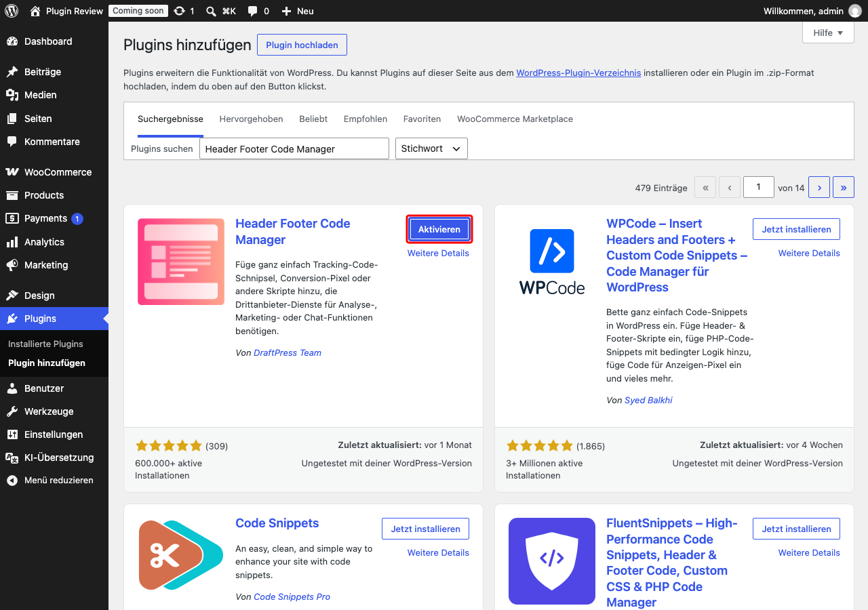The image size is (868, 610).
Task: Open Plugin hinzufügen submenu item
Action: (x=47, y=363)
